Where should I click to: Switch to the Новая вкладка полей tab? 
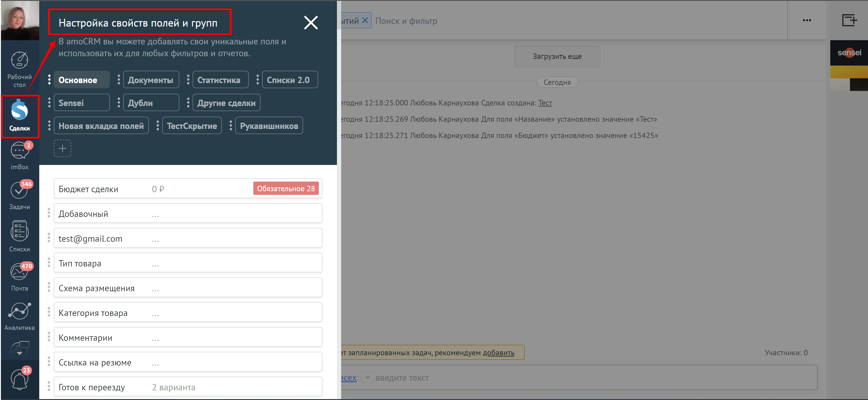[x=101, y=125]
